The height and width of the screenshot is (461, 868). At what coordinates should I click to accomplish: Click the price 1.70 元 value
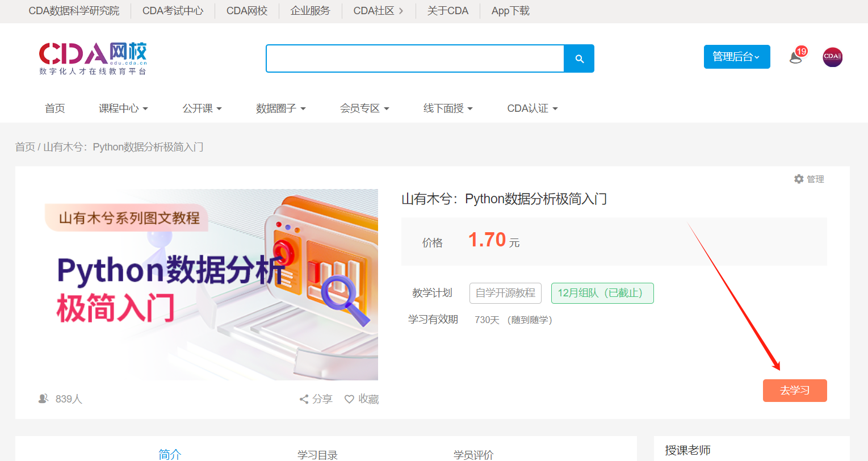[493, 240]
